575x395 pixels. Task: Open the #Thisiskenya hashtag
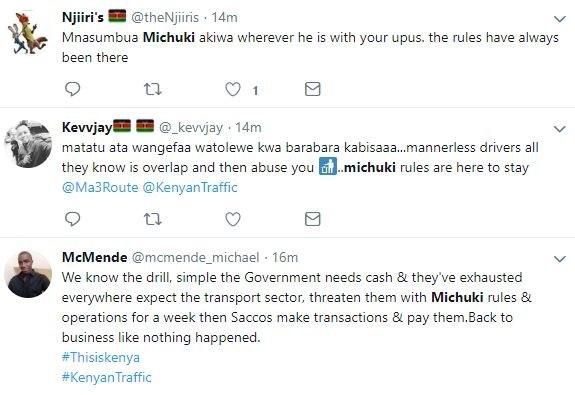[101, 357]
